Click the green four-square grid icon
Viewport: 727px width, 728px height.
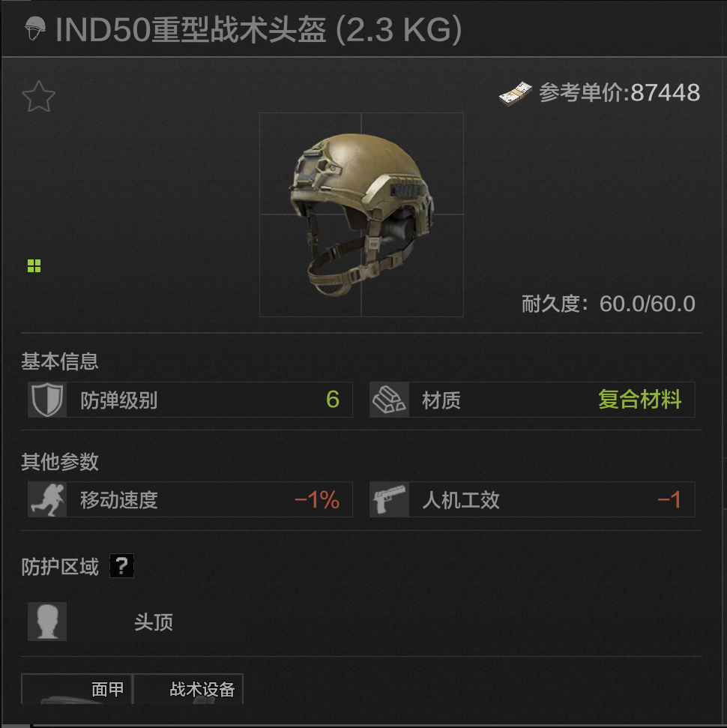[34, 265]
